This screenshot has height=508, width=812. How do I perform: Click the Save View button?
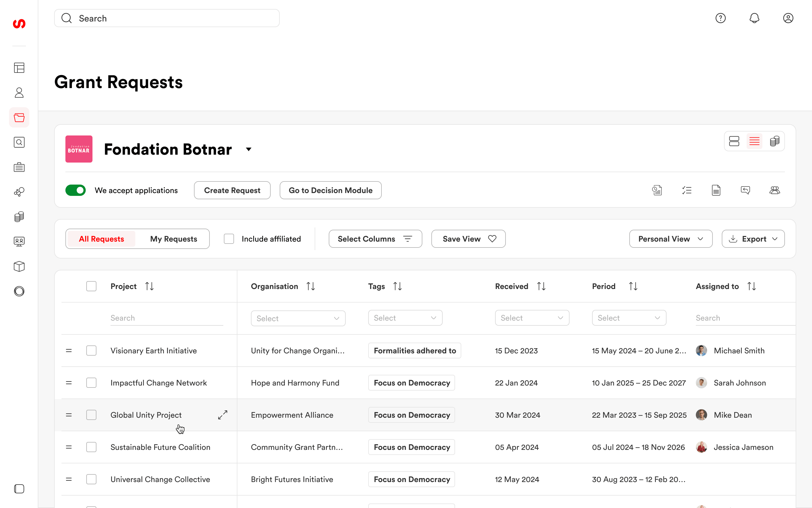468,239
